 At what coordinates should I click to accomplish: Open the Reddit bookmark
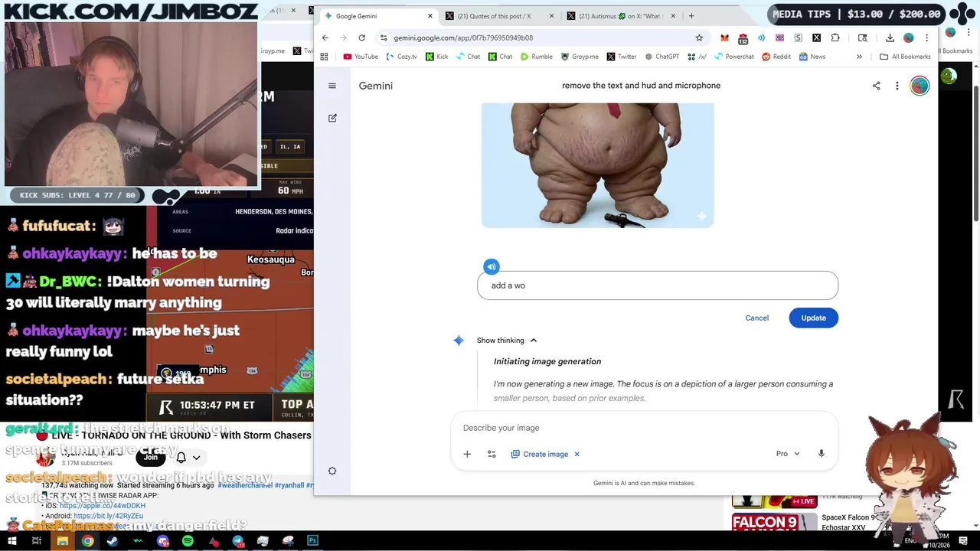776,57
